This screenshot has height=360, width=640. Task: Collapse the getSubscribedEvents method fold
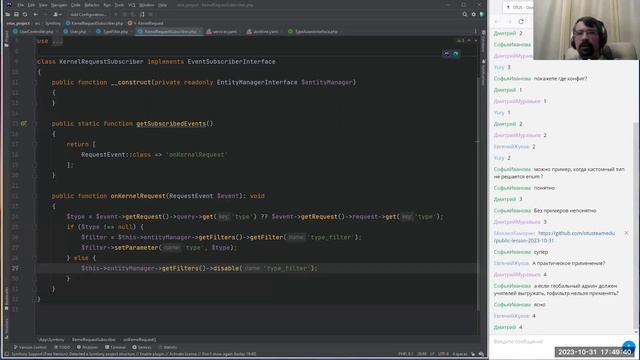(35, 123)
